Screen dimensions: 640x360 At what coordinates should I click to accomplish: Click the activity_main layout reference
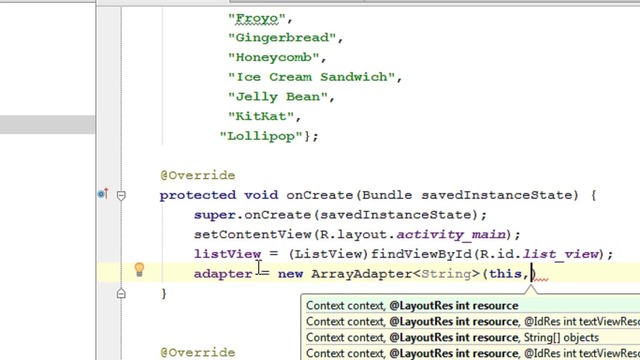(451, 234)
